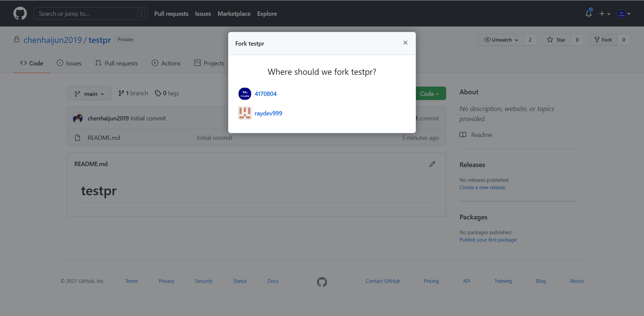This screenshot has width=644, height=316.
Task: Switch to the Actions tab
Action: 166,63
